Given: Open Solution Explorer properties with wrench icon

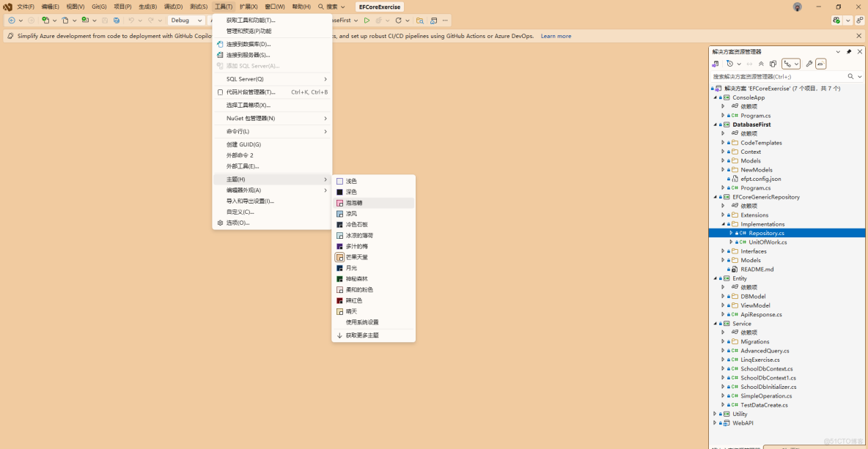Looking at the screenshot, I should 809,64.
